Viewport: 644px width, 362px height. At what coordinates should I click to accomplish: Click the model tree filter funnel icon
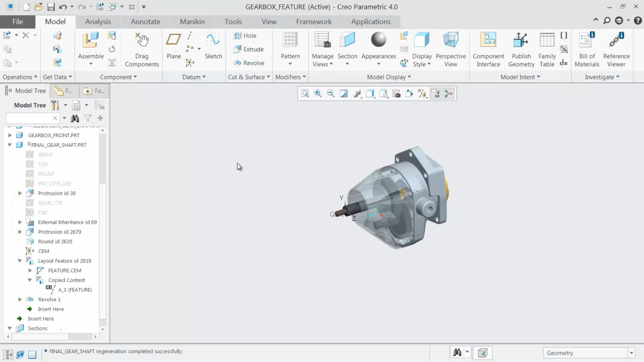(x=88, y=118)
